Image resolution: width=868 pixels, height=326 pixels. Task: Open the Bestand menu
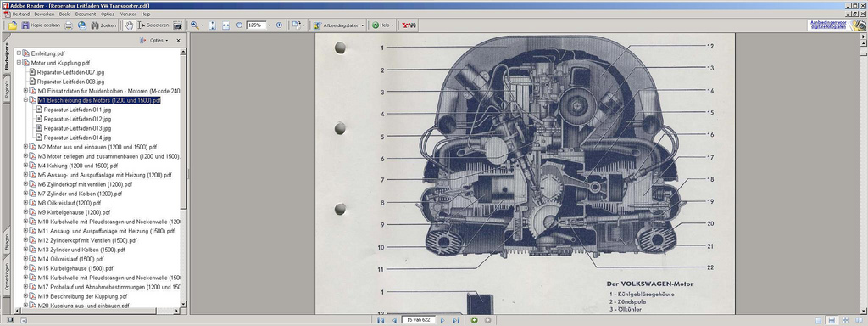click(x=21, y=14)
